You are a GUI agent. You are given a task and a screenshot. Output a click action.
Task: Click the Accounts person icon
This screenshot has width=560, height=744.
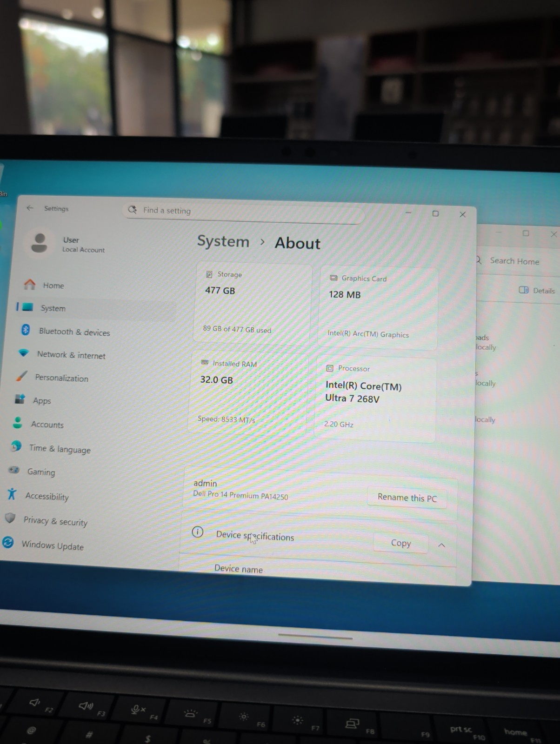(x=18, y=422)
